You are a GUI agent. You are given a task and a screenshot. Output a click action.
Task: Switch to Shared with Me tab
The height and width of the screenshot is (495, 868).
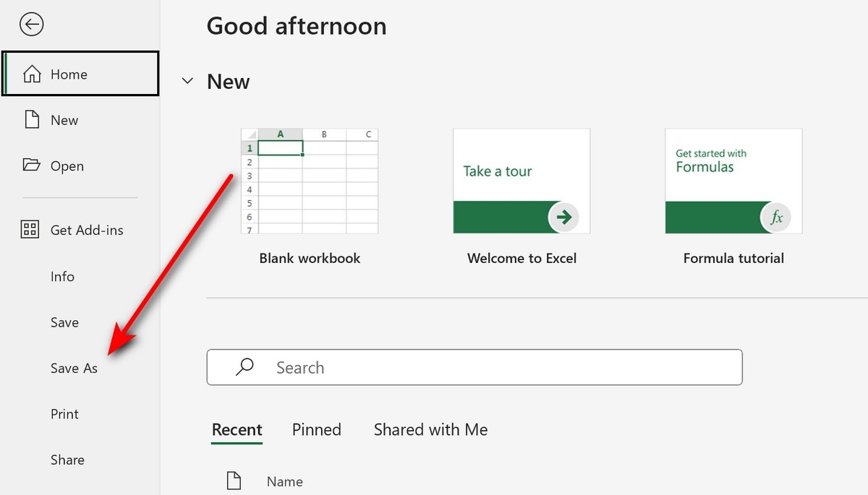(430, 430)
